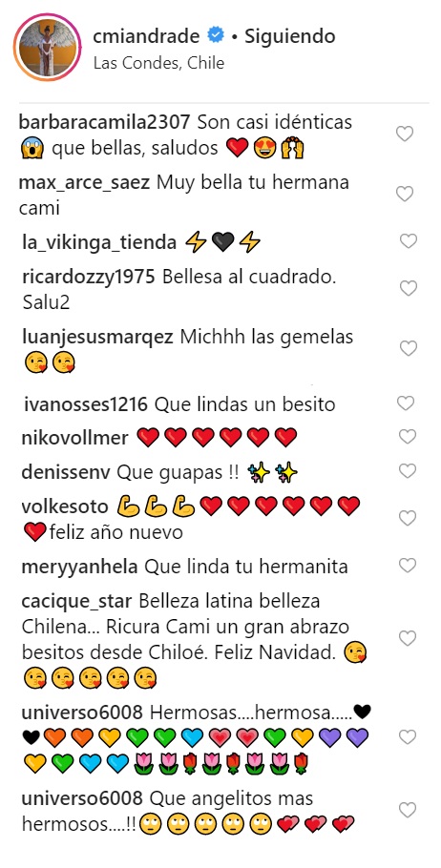Visit barbaracamila2307's profile

105,122
